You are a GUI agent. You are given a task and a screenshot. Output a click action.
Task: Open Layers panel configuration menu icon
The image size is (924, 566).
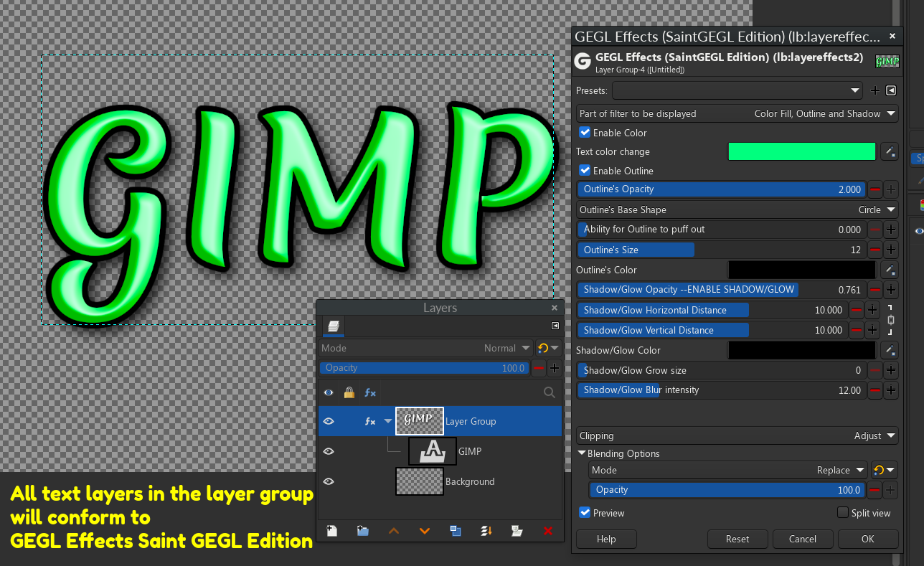555,326
